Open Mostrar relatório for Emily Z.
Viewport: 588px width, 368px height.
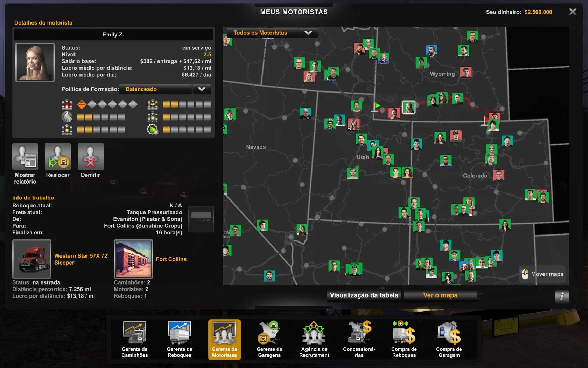coord(25,157)
